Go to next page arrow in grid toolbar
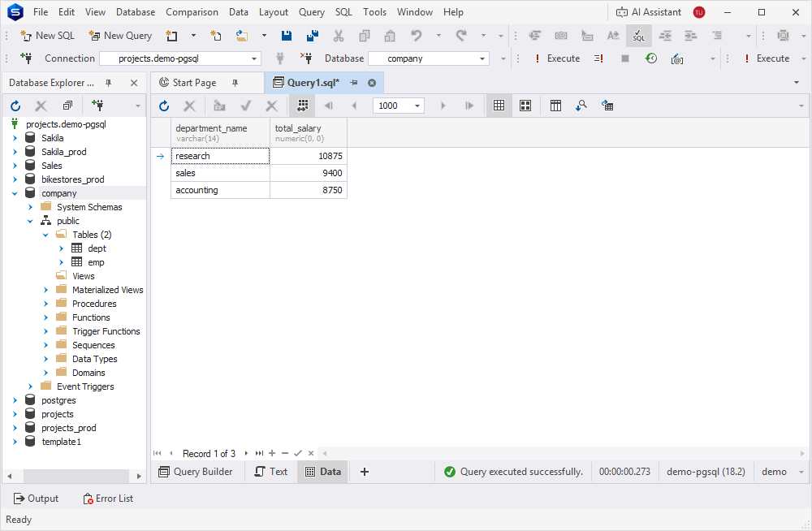The width and height of the screenshot is (812, 531). click(x=443, y=106)
